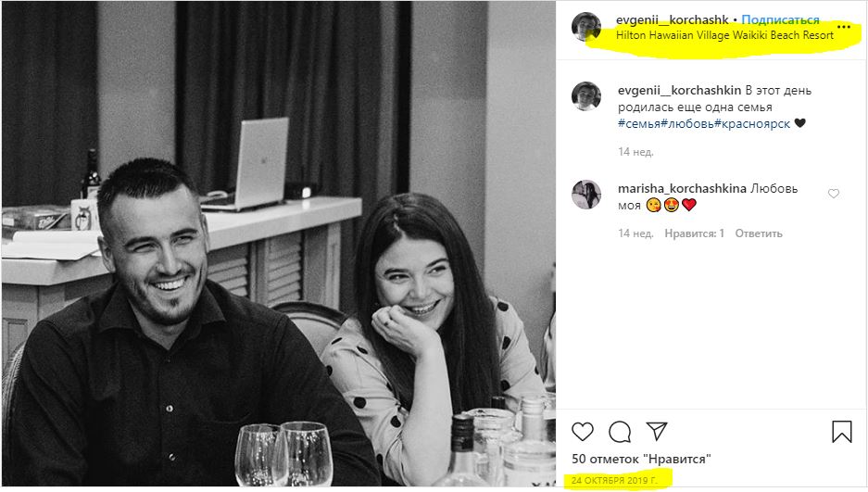This screenshot has height=492, width=868.
Task: Like marisha_korchashkina's comment with small heart
Action: pos(834,194)
